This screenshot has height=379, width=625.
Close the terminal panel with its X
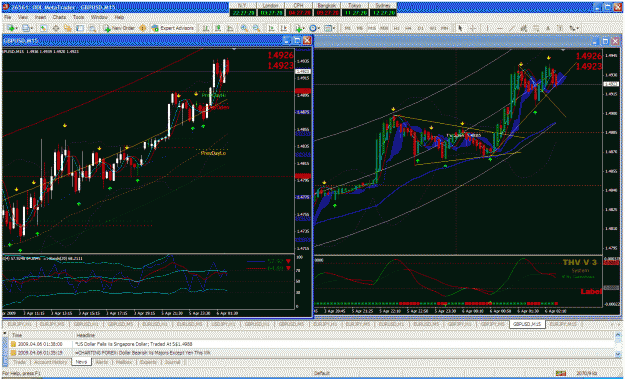coord(5,334)
